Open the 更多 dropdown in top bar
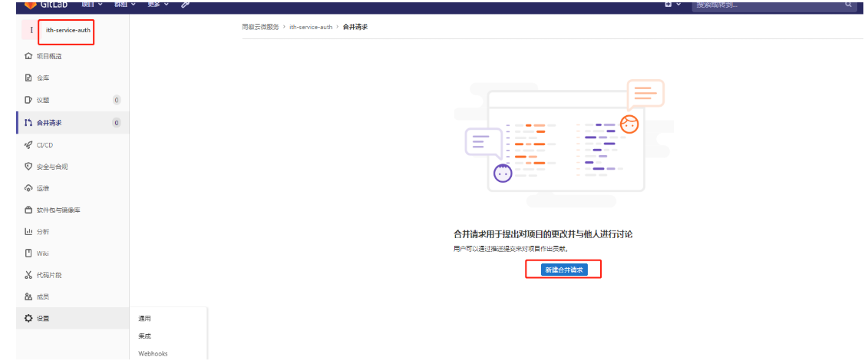This screenshot has height=361, width=868. [157, 4]
